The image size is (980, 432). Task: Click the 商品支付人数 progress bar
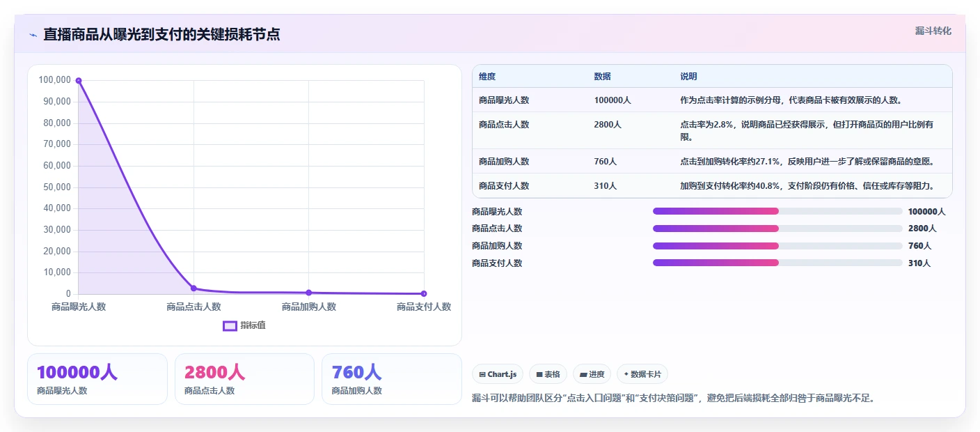pyautogui.click(x=777, y=263)
